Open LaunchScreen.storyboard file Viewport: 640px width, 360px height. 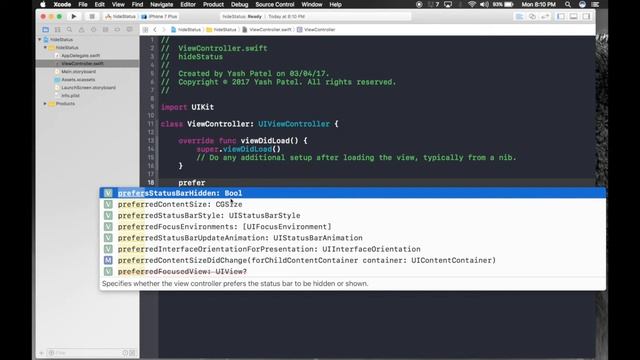point(88,88)
